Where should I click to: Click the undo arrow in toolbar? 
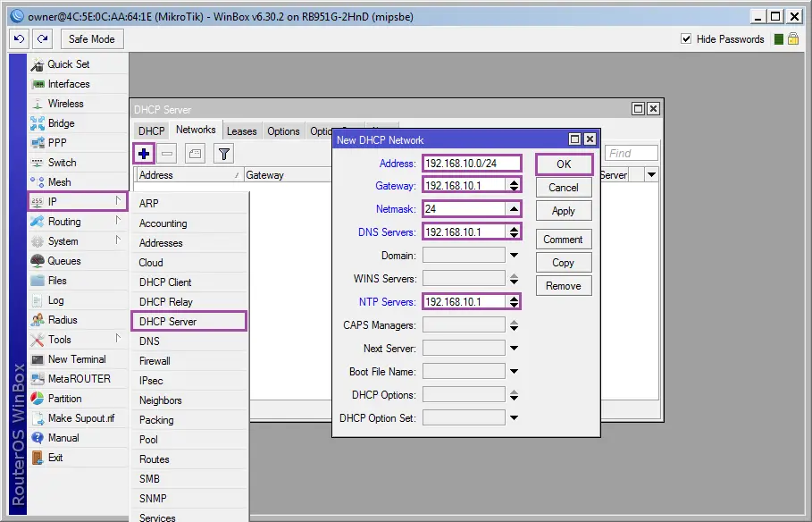[20, 38]
